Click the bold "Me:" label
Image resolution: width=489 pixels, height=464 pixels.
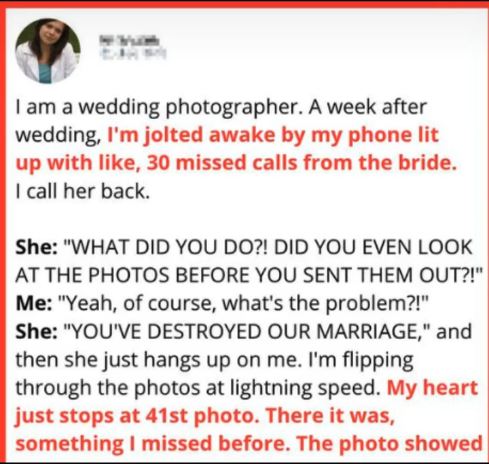(34, 303)
